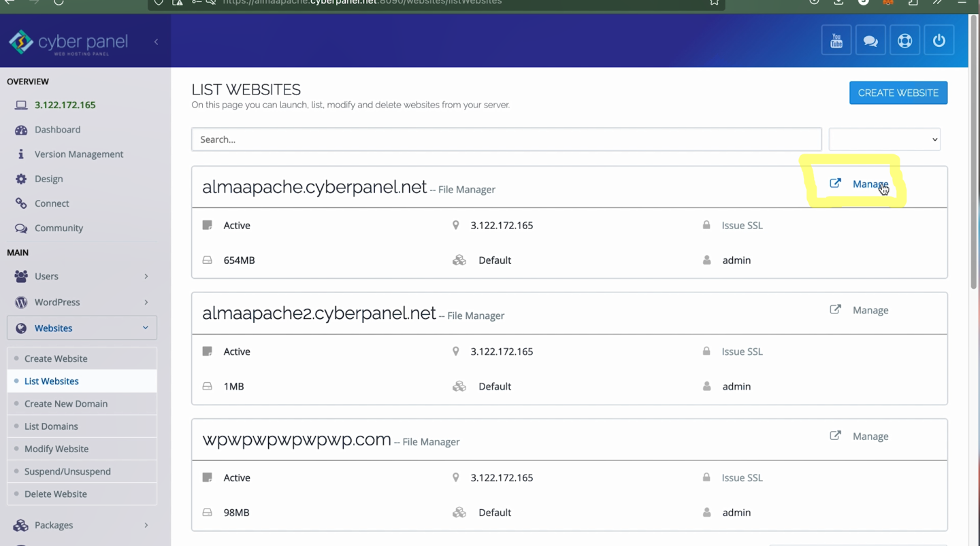Open the YouTube channel icon
Screen dimensions: 980x546
click(836, 39)
